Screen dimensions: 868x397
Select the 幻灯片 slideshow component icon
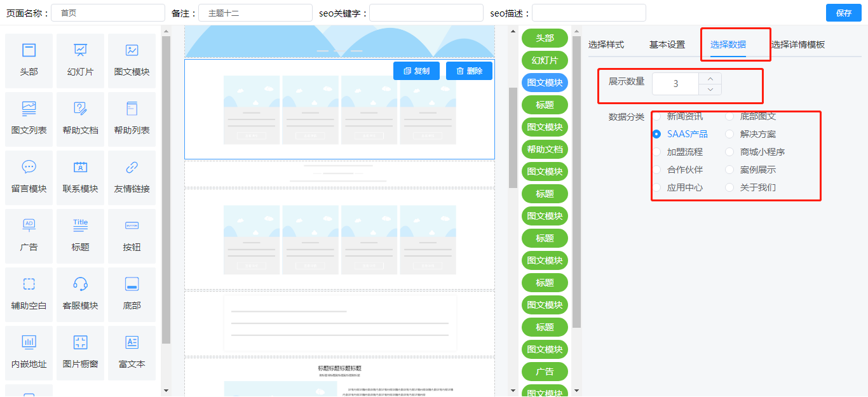[80, 51]
